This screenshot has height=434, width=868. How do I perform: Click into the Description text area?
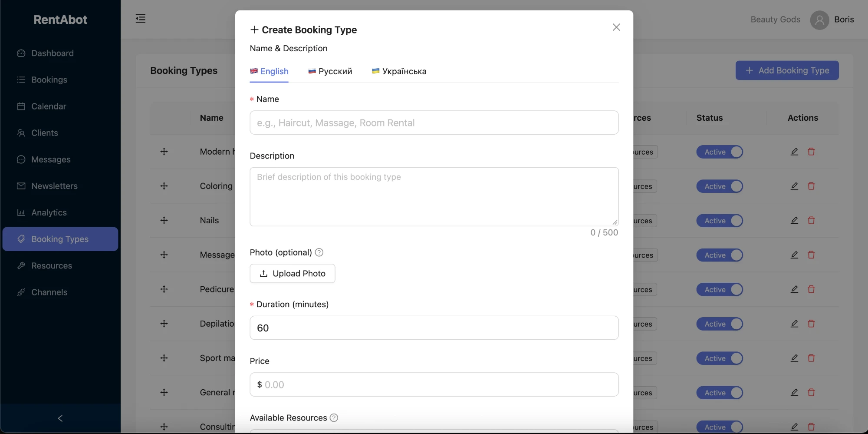[x=434, y=197]
